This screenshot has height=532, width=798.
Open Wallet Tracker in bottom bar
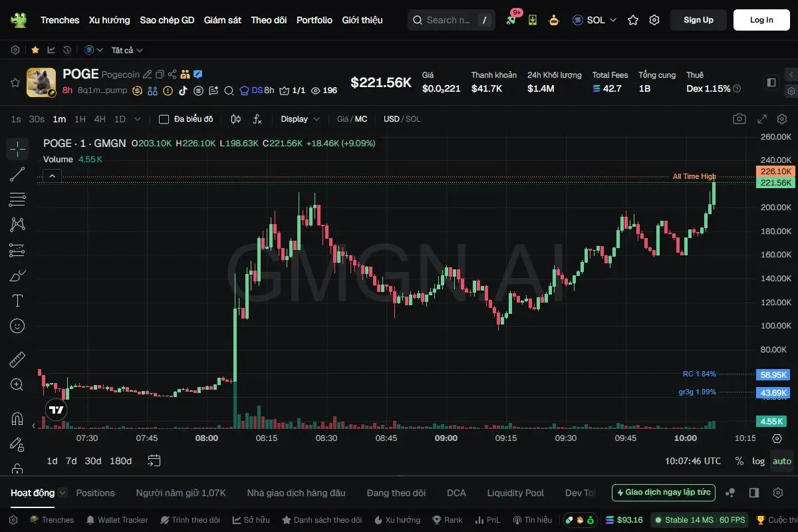point(117,520)
